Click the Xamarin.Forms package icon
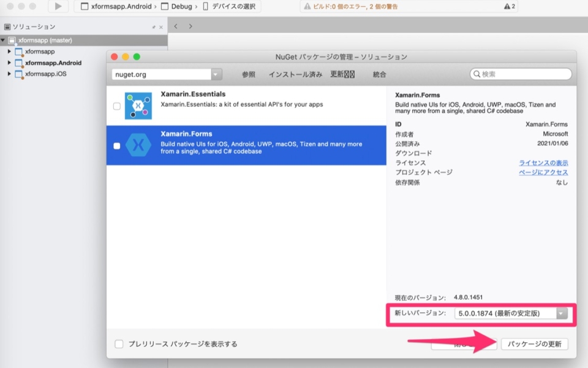 pyautogui.click(x=137, y=145)
